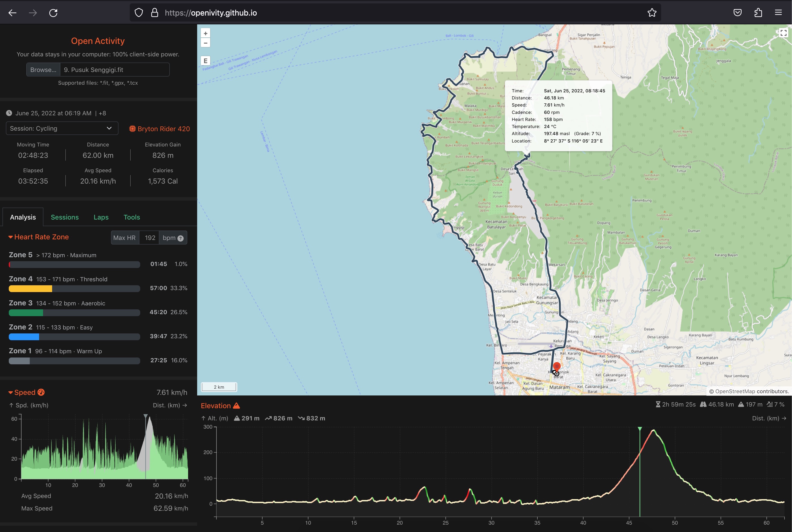Viewport: 792px width, 532px height.
Task: Open the Laps tab
Action: click(101, 217)
